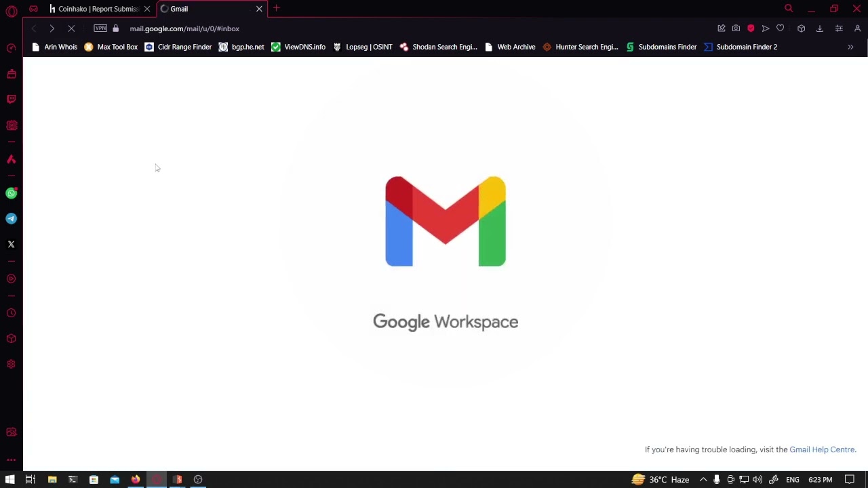The width and height of the screenshot is (868, 488).
Task: Open the Mail app on taskbar
Action: (115, 479)
